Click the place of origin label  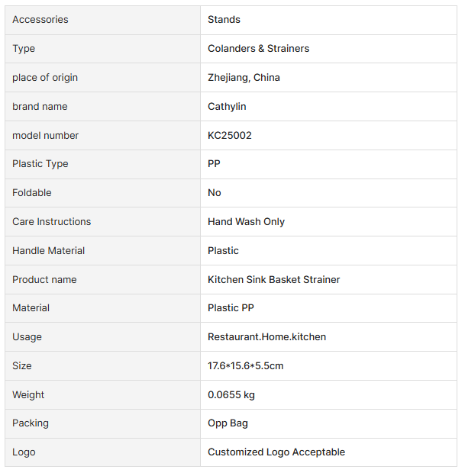tap(44, 78)
